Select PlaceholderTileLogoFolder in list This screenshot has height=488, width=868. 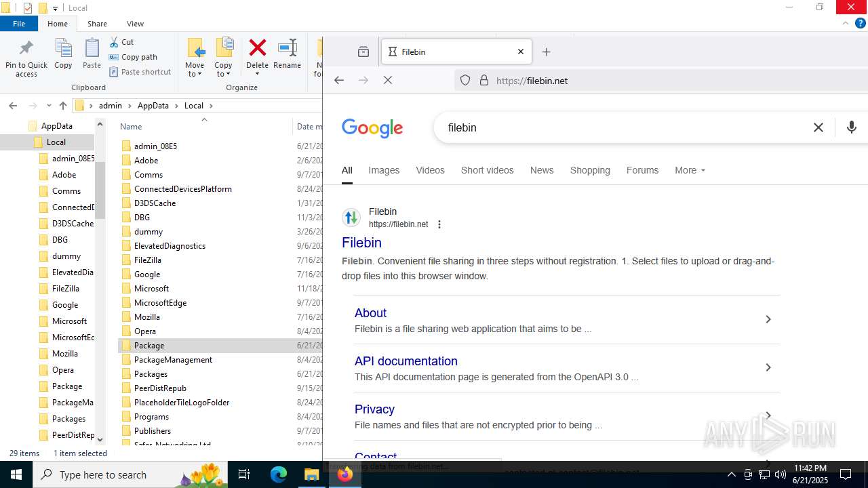(182, 403)
